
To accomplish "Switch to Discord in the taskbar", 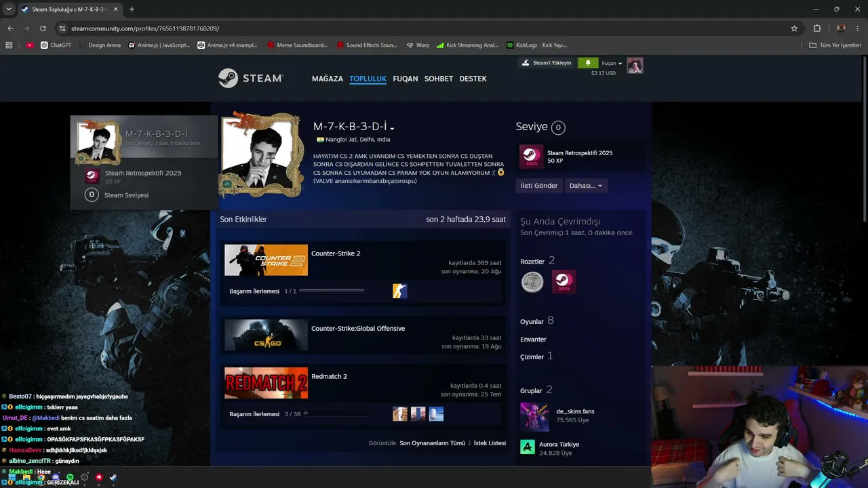I will coord(56,478).
